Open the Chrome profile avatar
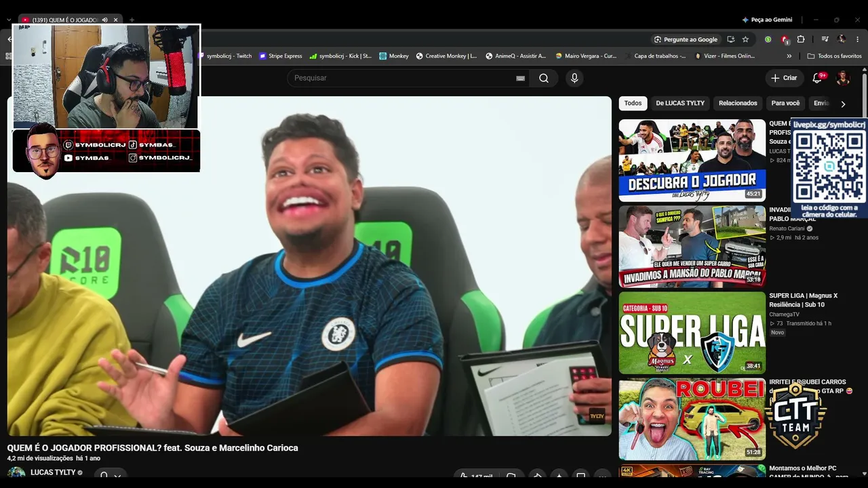 click(x=842, y=39)
